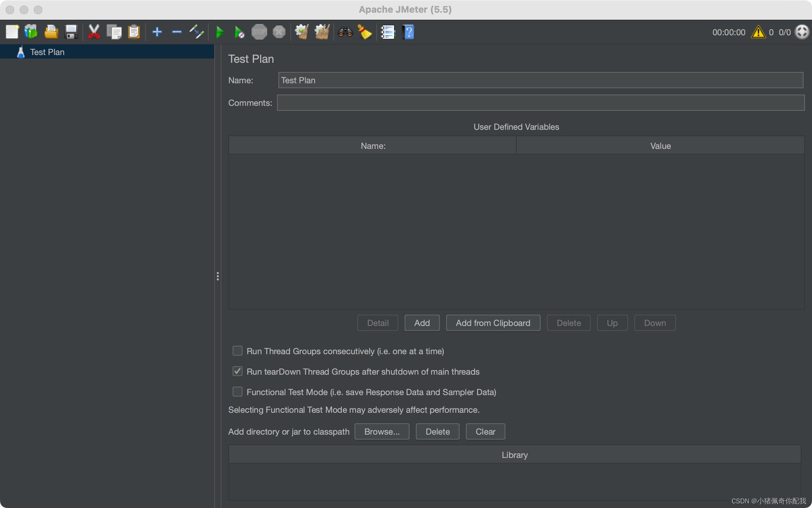Click the Name: column header
The height and width of the screenshot is (508, 812).
373,146
